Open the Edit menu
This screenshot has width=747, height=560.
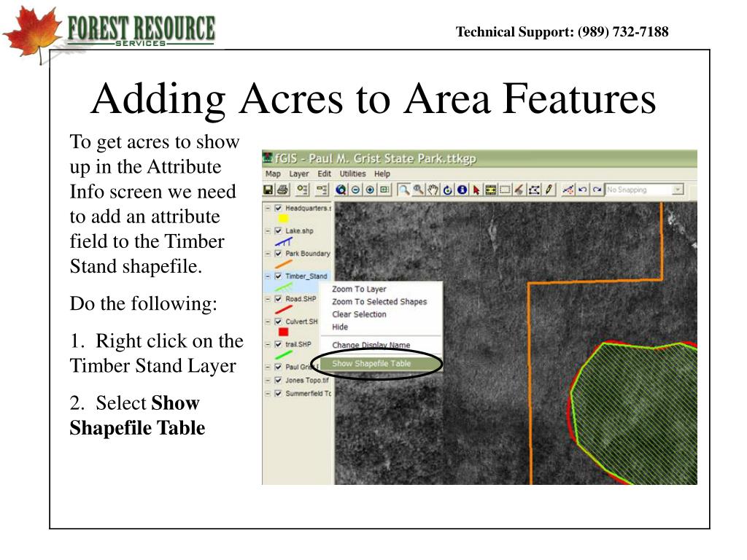[x=325, y=174]
